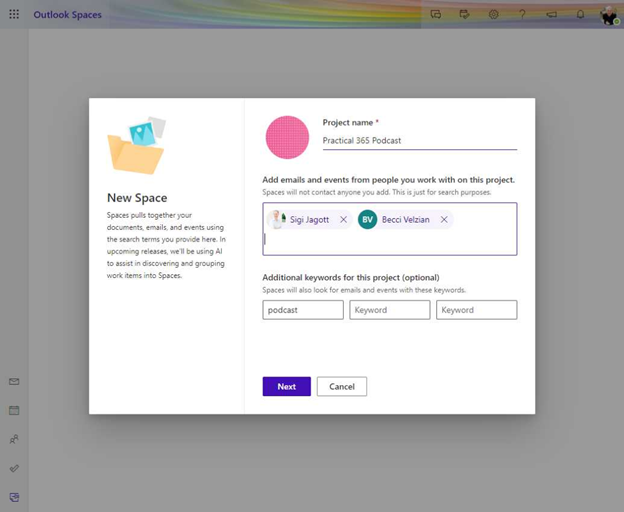Open the notifications bell icon
This screenshot has width=624, height=512.
coord(580,15)
